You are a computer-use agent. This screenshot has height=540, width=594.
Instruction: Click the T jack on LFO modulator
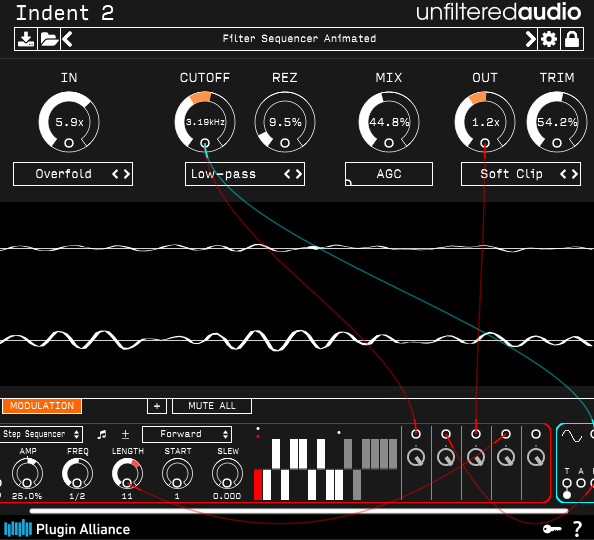[567, 483]
